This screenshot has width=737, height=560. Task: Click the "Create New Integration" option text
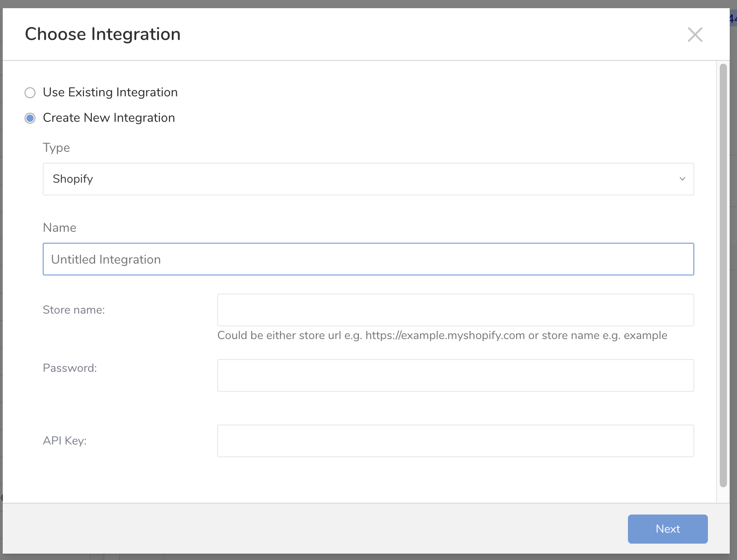click(x=109, y=118)
